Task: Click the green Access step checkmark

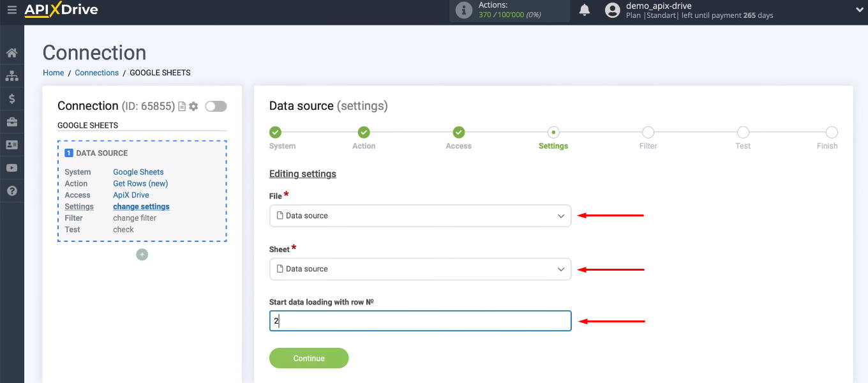Action: click(458, 132)
